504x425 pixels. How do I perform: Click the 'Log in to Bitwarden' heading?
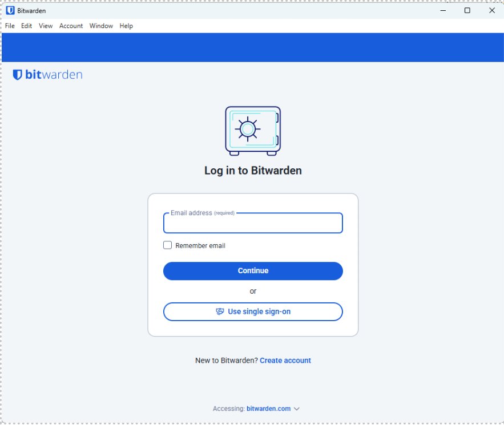coord(253,171)
